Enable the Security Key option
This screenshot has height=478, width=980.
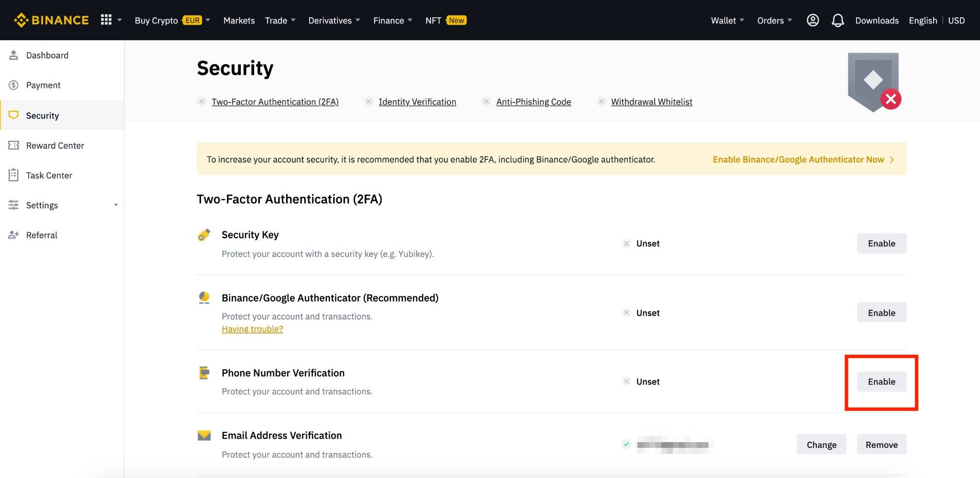[x=881, y=243]
